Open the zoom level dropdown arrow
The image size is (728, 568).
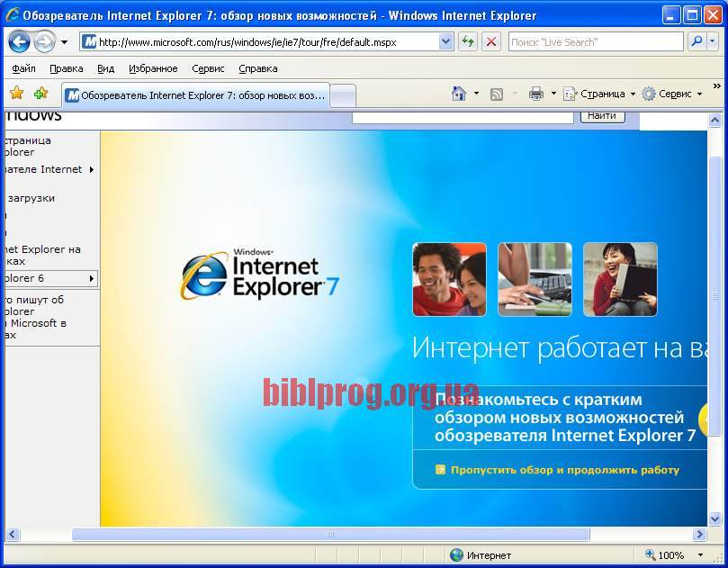tap(700, 555)
